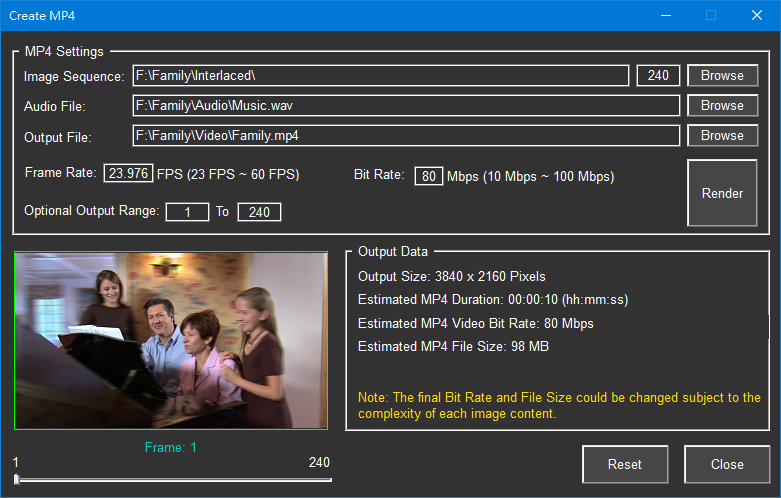Select the image count field showing 240
This screenshot has height=498, width=781.
[658, 76]
